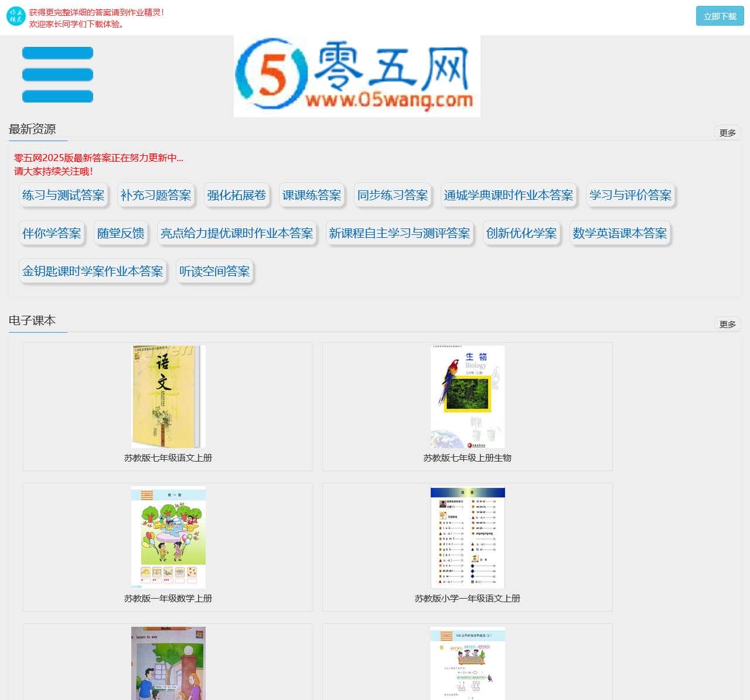Click the 作业精灵 round app icon
The height and width of the screenshot is (700, 750).
(x=16, y=16)
